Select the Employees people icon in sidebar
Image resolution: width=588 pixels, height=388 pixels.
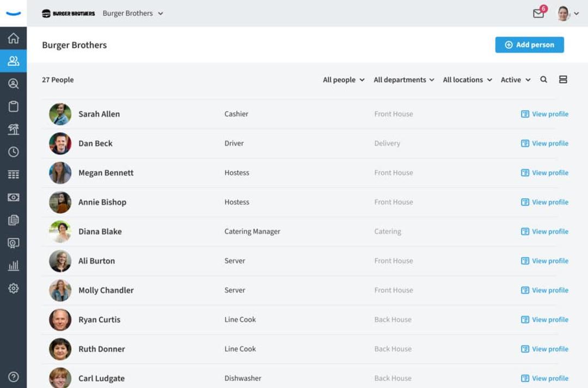[13, 61]
